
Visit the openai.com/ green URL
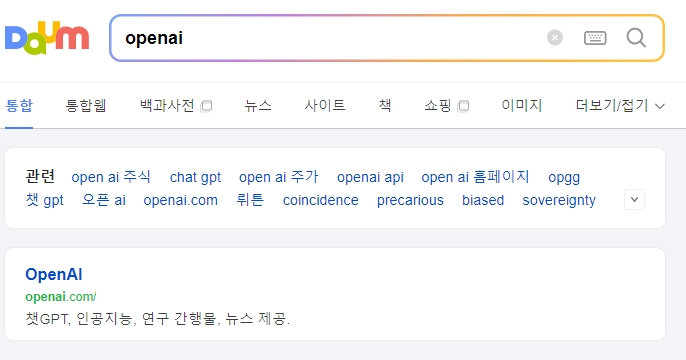(x=61, y=297)
